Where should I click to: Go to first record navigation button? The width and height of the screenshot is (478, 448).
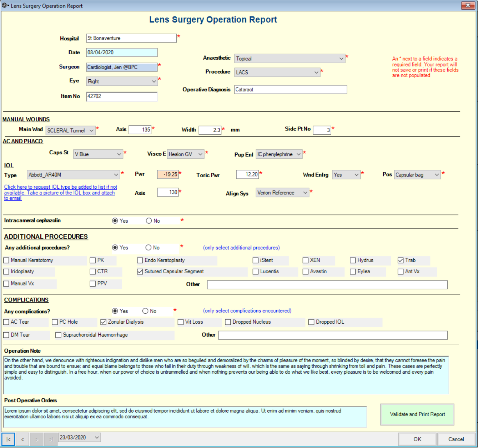point(8,439)
